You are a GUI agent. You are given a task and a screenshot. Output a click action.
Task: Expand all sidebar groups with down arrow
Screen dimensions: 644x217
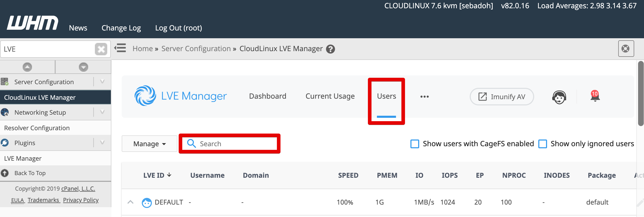pos(83,67)
